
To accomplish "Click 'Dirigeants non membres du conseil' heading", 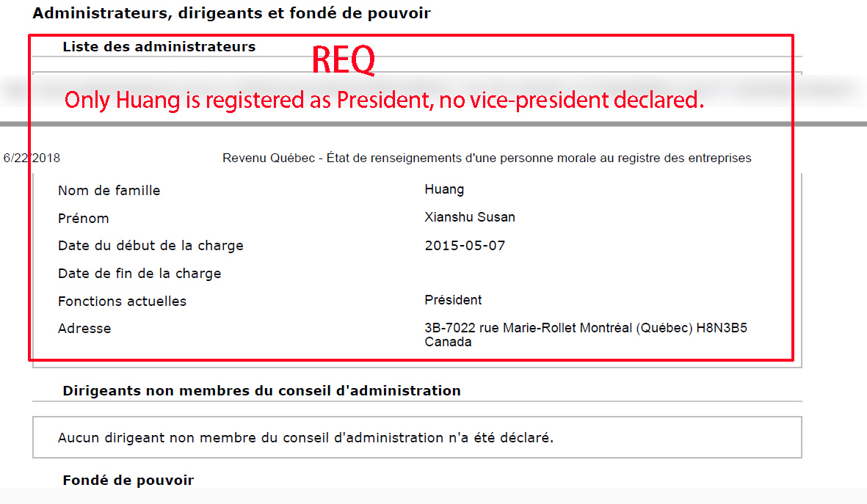I will (261, 391).
